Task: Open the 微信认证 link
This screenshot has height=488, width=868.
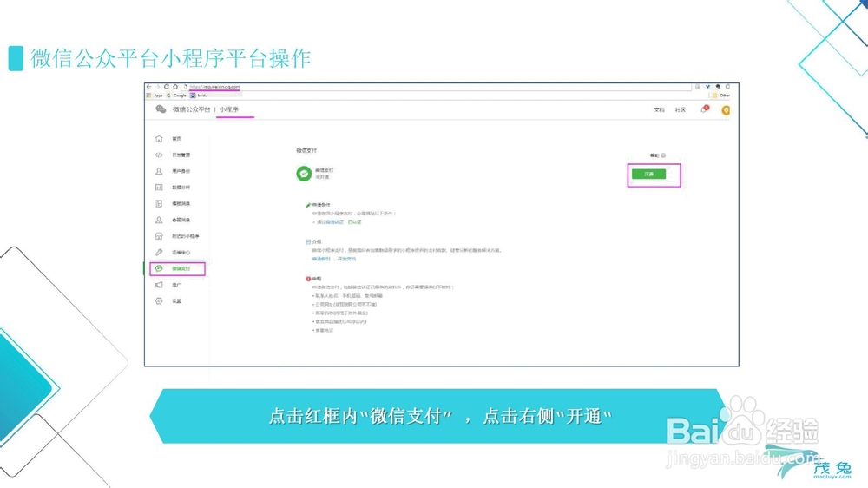Action: 334,222
